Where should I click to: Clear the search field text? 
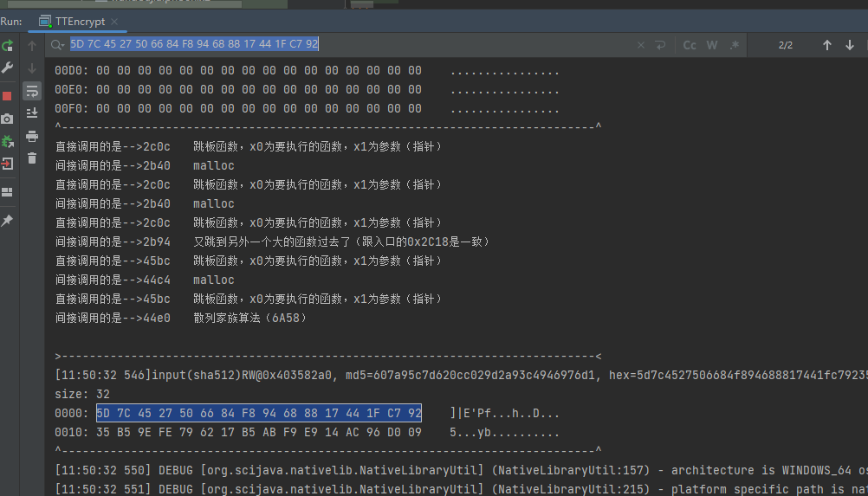tap(640, 45)
